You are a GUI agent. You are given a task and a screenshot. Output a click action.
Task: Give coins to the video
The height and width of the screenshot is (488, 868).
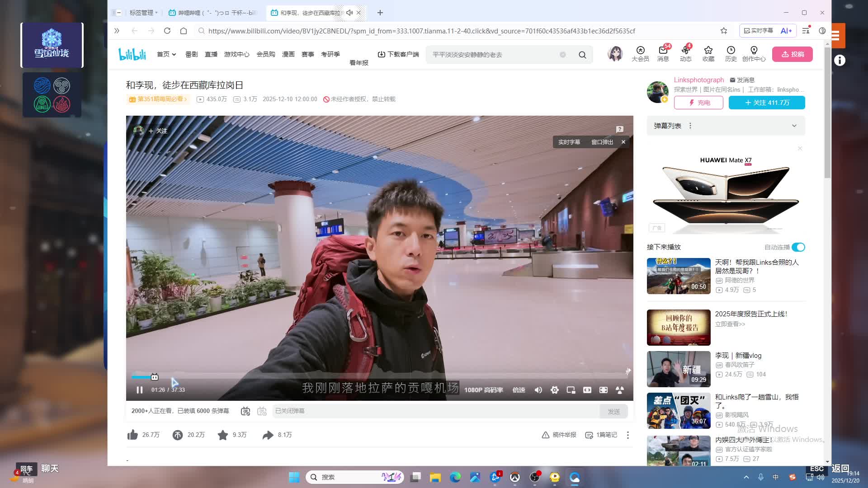pyautogui.click(x=178, y=435)
